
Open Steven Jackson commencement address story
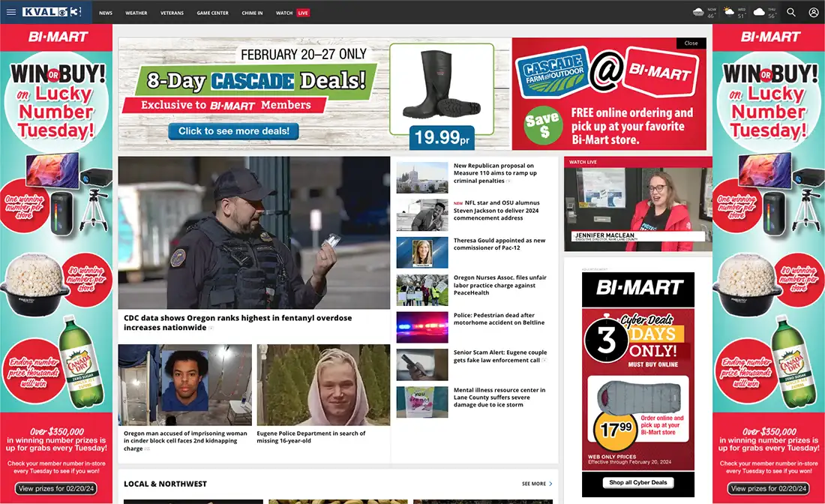(496, 211)
